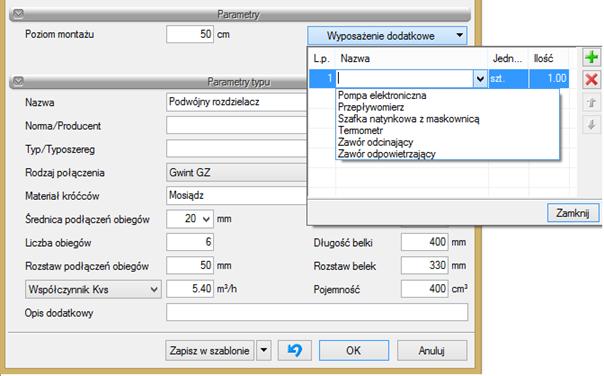Open Wyposażenie dodatkowe dropdown
Viewport: 604px width, 376px height.
387,35
